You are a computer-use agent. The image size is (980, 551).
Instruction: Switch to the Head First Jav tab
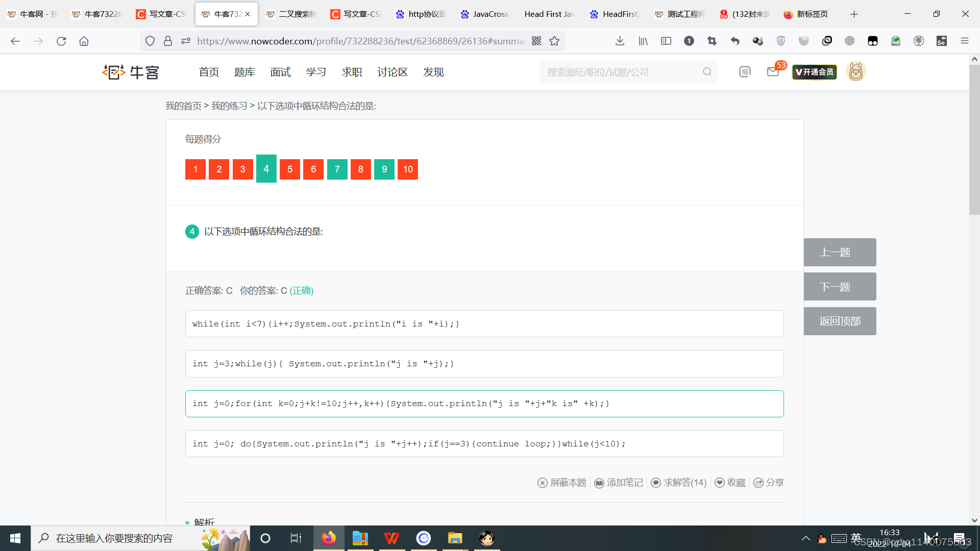(x=549, y=14)
